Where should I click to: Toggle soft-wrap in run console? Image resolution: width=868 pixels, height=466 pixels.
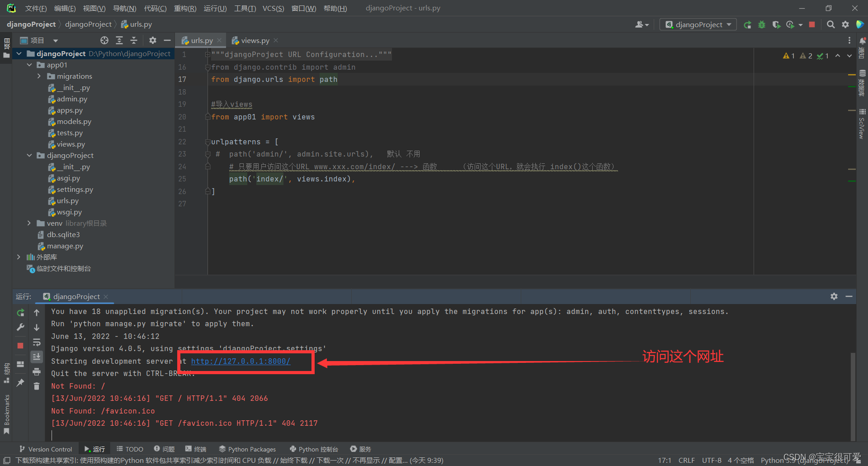click(x=37, y=342)
